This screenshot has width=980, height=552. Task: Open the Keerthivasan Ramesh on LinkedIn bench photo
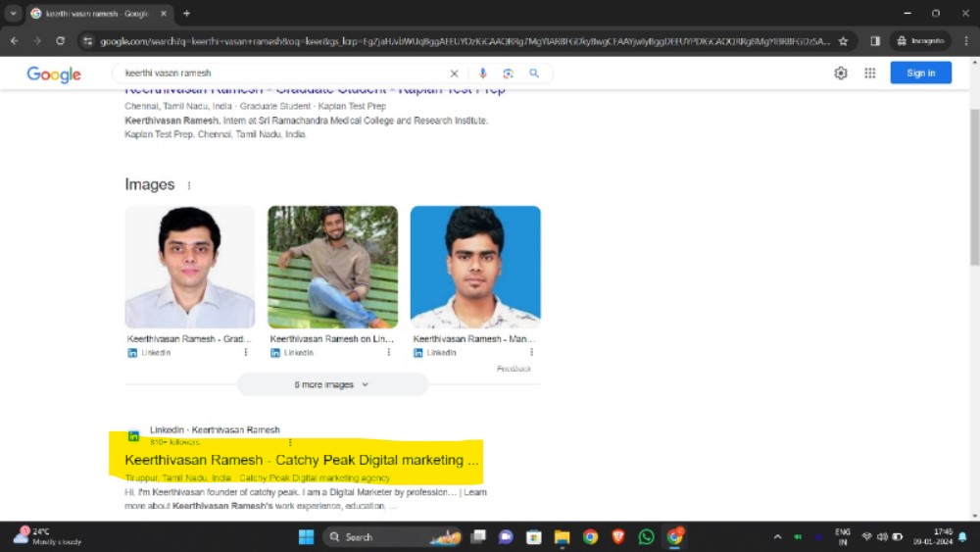pos(332,267)
